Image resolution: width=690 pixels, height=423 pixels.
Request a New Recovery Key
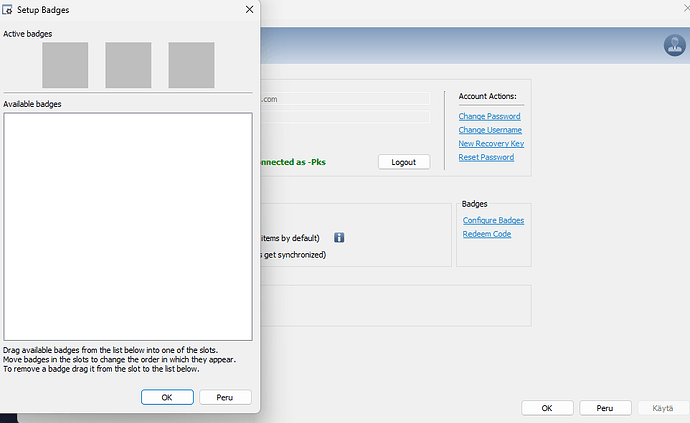point(491,143)
